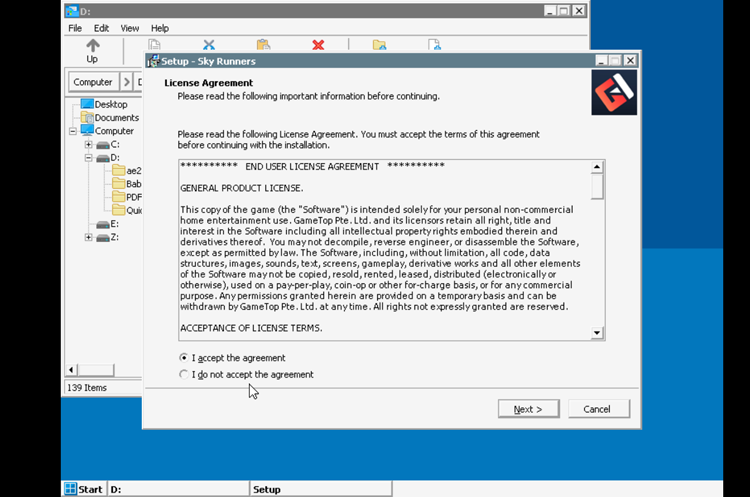
Task: Cancel the Sky Runners setup
Action: [x=599, y=409]
